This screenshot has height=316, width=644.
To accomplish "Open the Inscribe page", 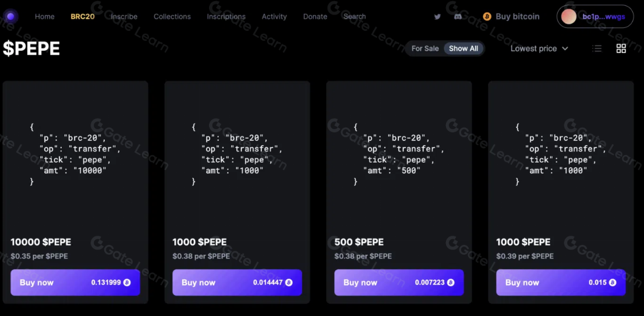I will (x=124, y=16).
